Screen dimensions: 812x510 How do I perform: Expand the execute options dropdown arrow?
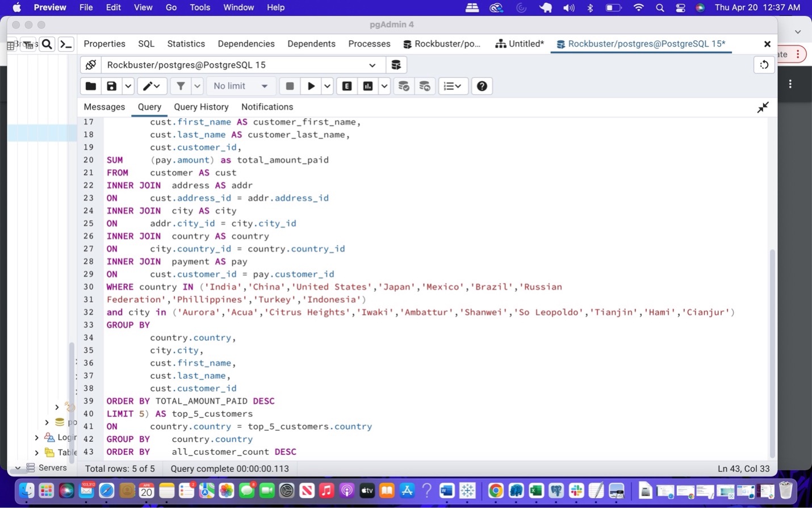click(x=328, y=86)
